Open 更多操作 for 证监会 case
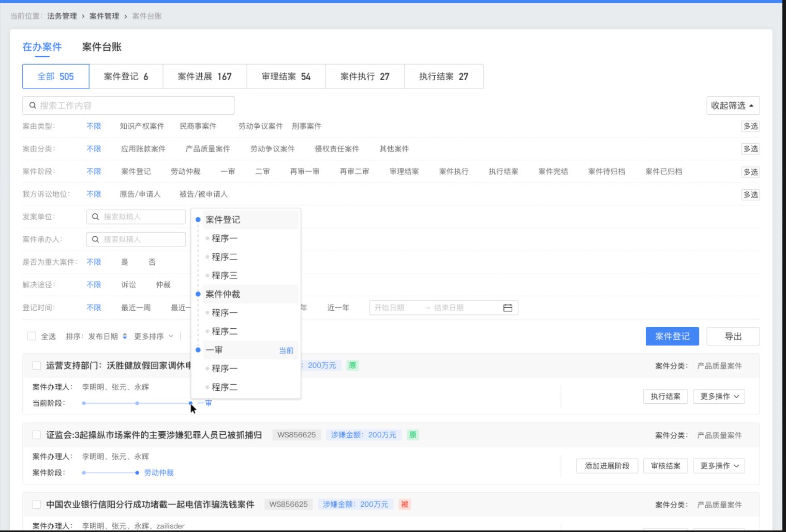The image size is (786, 532). [x=719, y=466]
